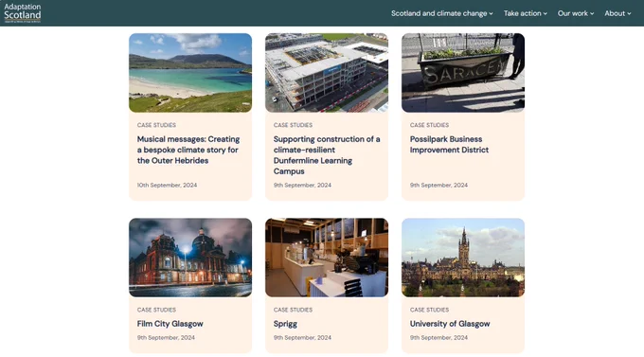This screenshot has height=357, width=644.
Task: Click Case Studies tag on Musical messages card
Action: point(156,125)
